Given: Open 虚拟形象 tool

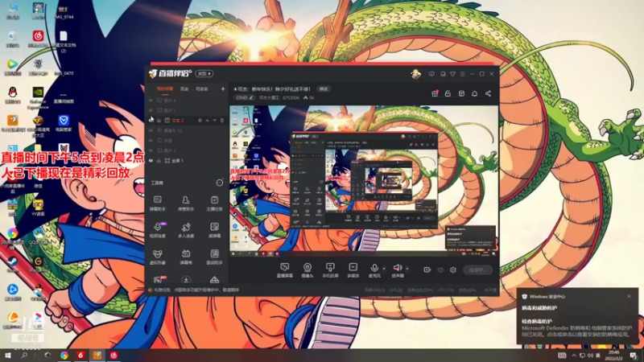Looking at the screenshot, I should tap(157, 257).
